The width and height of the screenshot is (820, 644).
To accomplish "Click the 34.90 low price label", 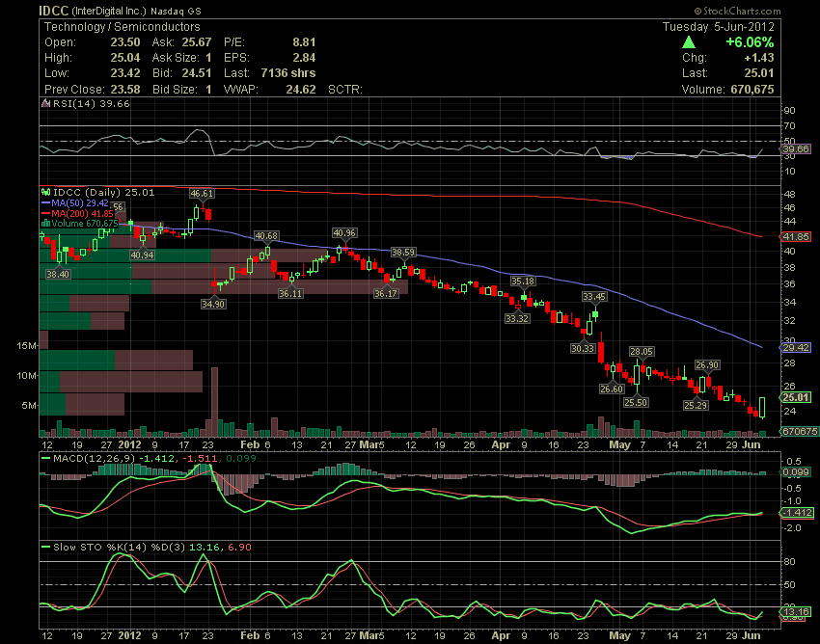I will (213, 304).
